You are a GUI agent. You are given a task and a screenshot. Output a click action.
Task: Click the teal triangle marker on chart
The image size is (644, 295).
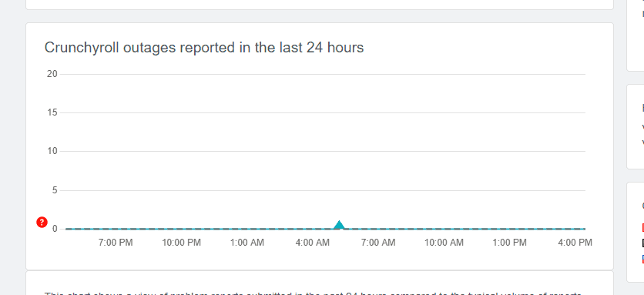point(339,225)
